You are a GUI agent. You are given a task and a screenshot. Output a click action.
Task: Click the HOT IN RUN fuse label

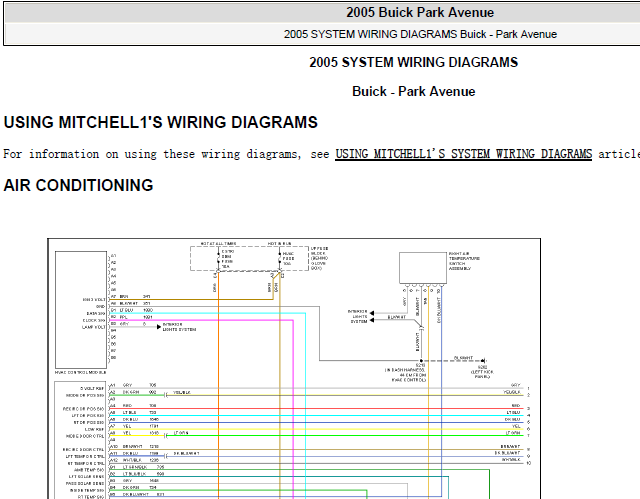(280, 244)
